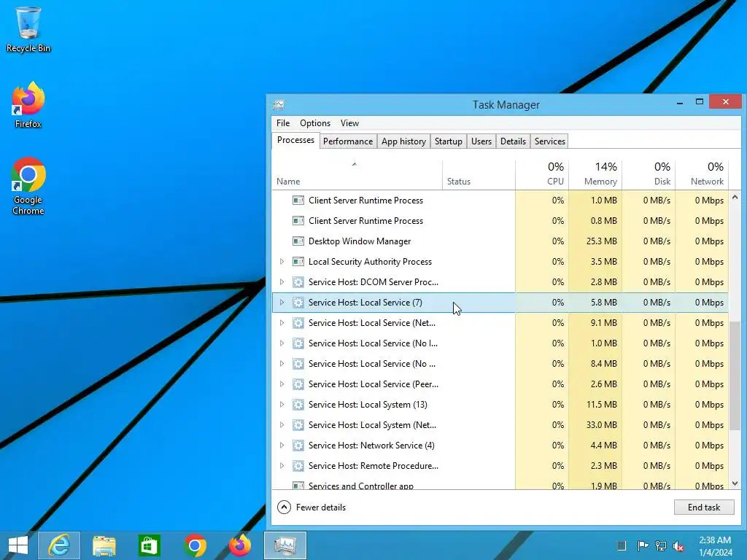Click the 8.4 MB memory value

[603, 364]
